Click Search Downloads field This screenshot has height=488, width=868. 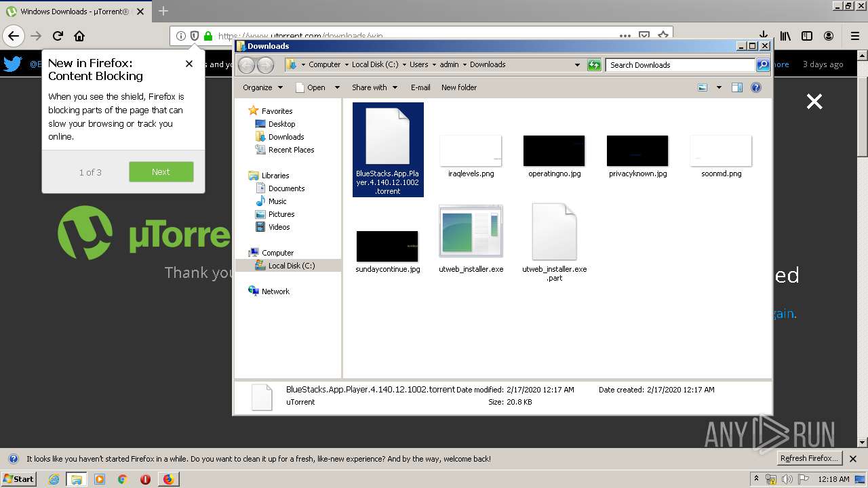[680, 65]
